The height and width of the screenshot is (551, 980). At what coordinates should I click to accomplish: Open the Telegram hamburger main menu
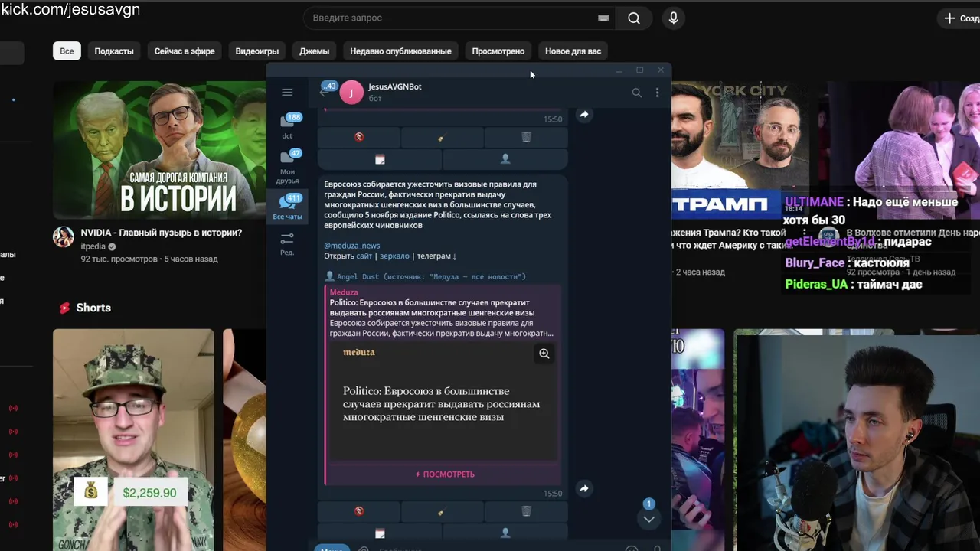[287, 93]
